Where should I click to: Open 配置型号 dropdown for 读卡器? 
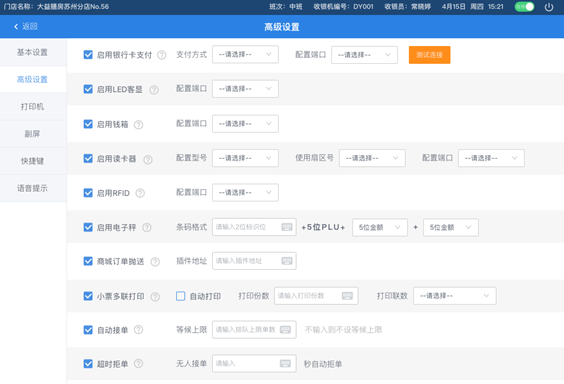245,158
